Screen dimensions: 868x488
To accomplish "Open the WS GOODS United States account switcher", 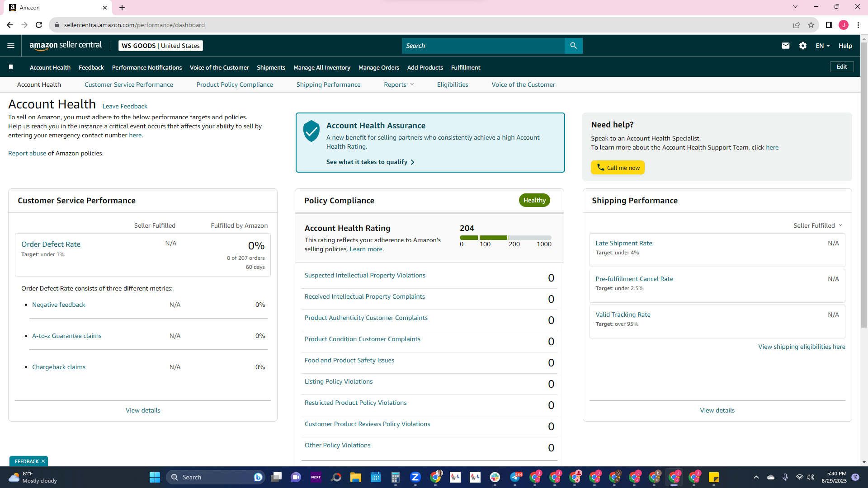I will (x=160, y=46).
